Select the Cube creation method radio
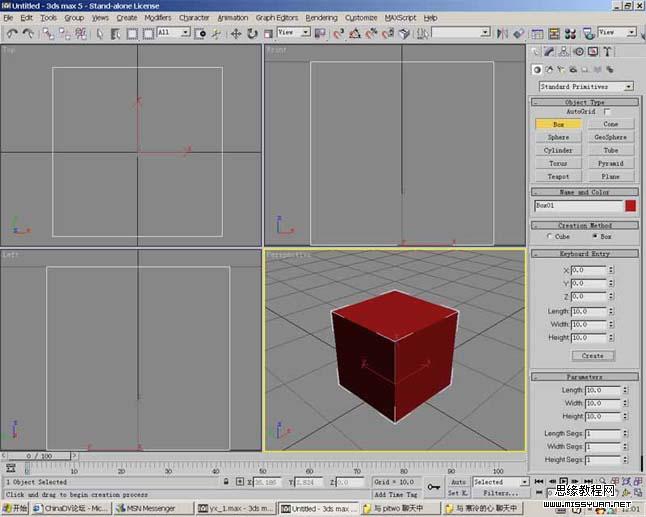The image size is (646, 517). (x=549, y=236)
